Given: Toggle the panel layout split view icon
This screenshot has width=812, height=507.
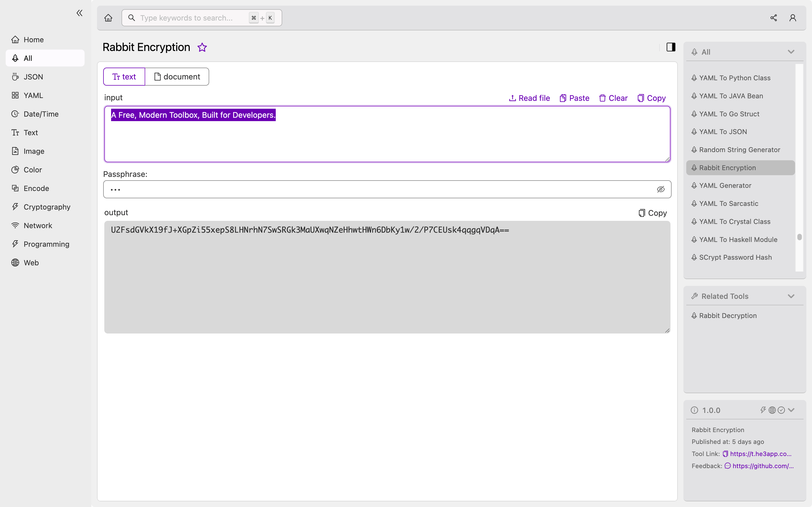Looking at the screenshot, I should pyautogui.click(x=670, y=47).
